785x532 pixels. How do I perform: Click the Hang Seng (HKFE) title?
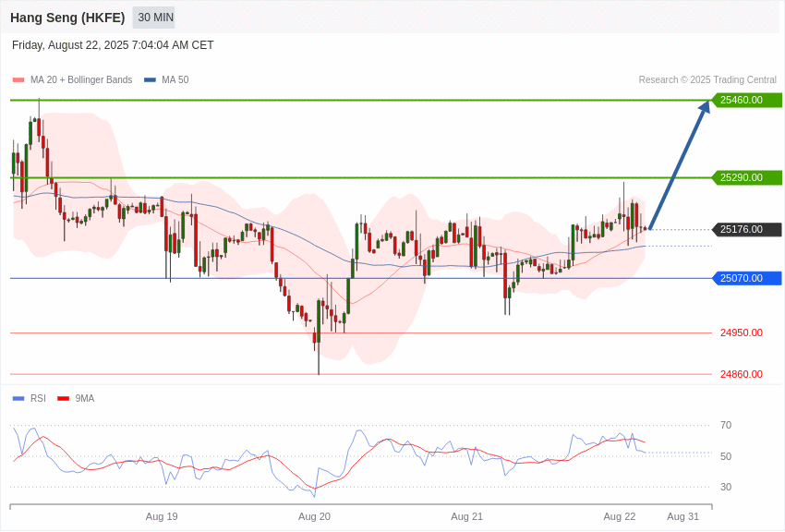point(67,18)
